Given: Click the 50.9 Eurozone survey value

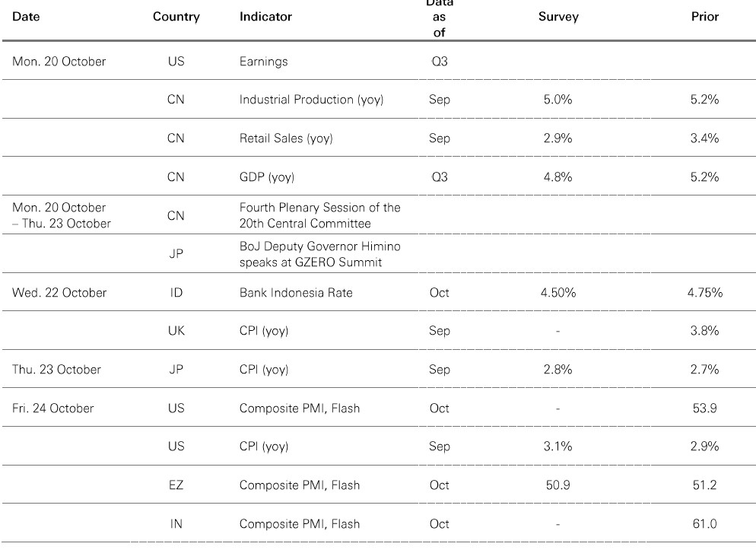Looking at the screenshot, I should click(x=557, y=485).
